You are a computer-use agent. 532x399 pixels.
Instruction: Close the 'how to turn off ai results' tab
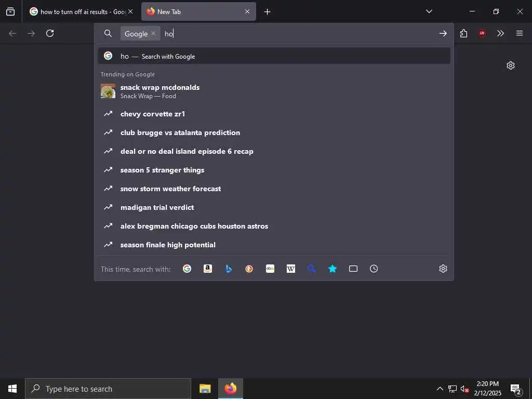point(130,11)
